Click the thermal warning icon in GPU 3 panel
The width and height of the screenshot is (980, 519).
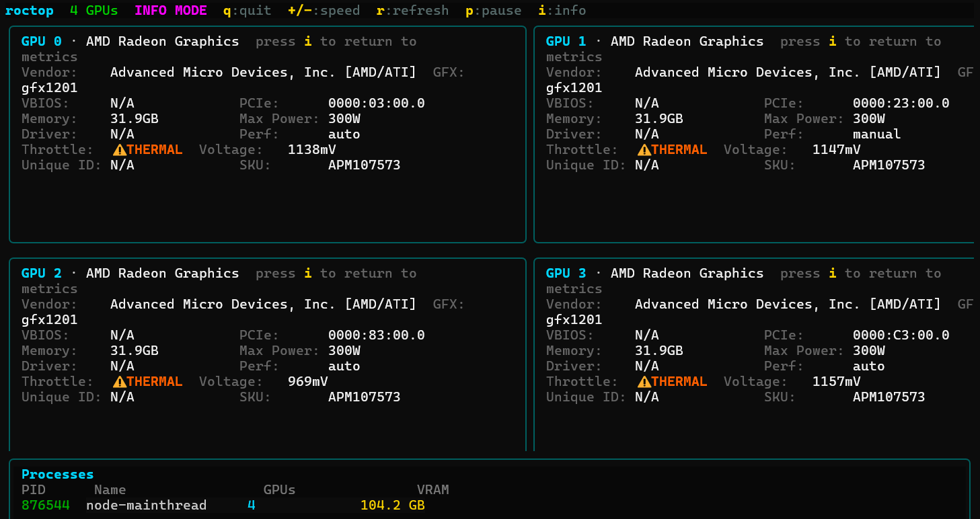click(644, 382)
